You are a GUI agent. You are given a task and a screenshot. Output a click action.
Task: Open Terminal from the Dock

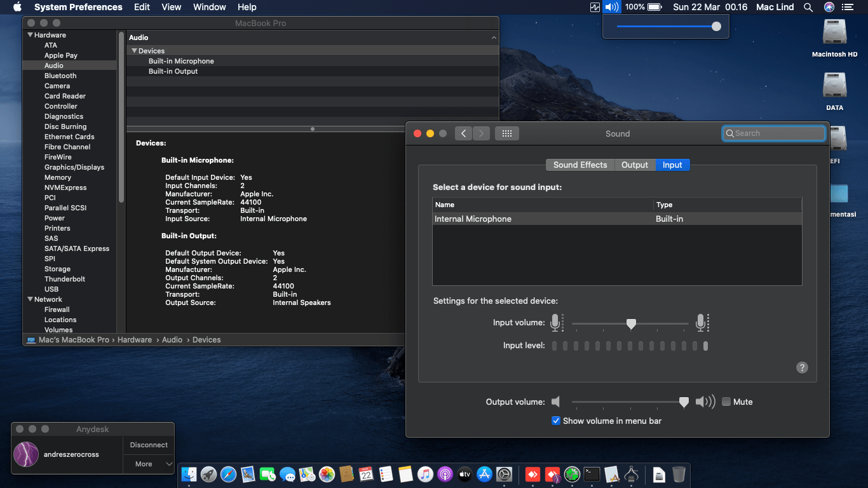(592, 474)
